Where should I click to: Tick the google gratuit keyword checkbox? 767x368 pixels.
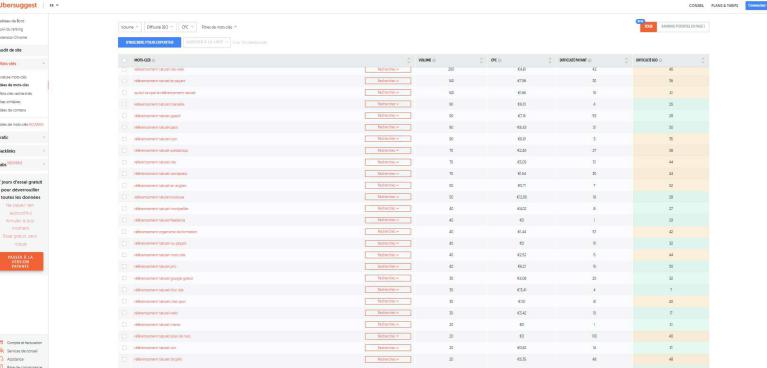click(124, 278)
